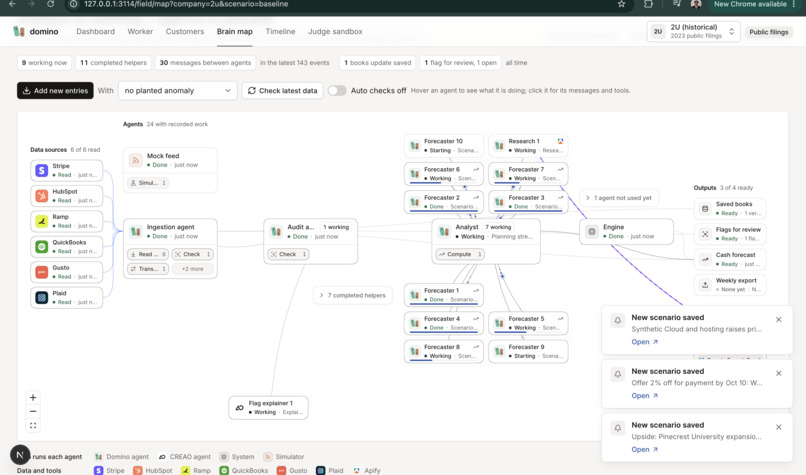Expand 1 agent not used yet
The image size is (806, 475).
click(x=619, y=198)
